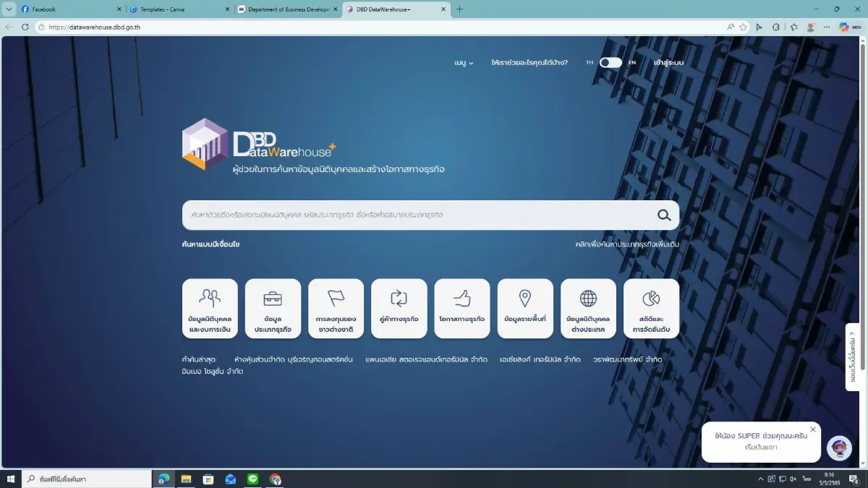Open ข้อมูลรายพื้นที่ location pin card

(x=525, y=309)
